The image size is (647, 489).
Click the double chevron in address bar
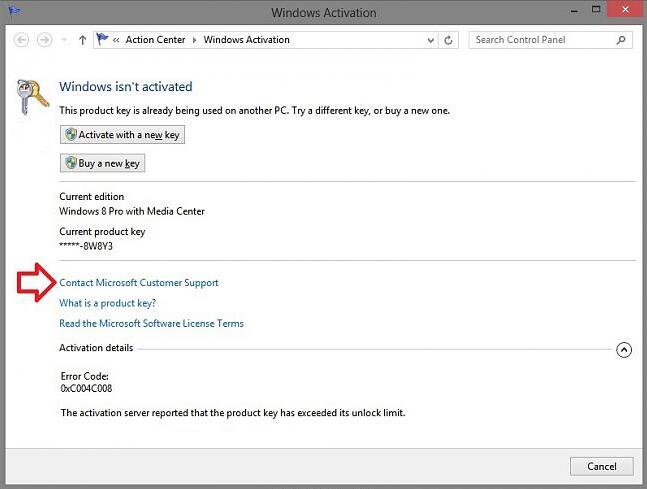(x=116, y=40)
